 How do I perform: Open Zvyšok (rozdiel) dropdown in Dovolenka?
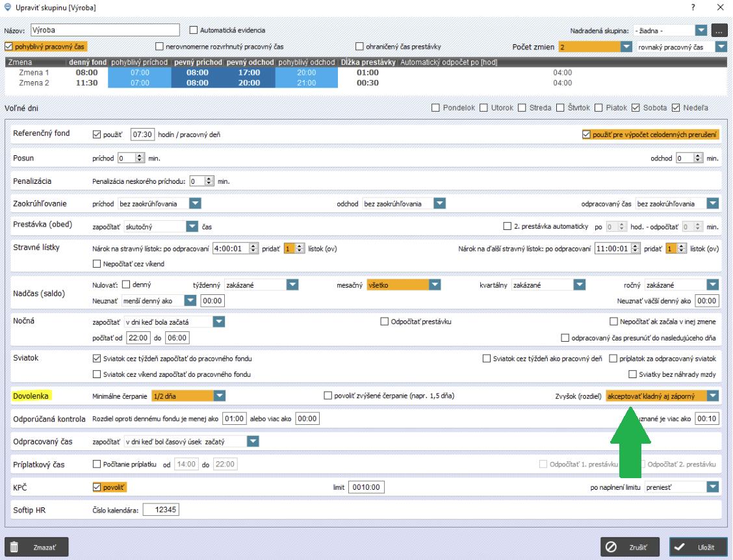pos(713,396)
